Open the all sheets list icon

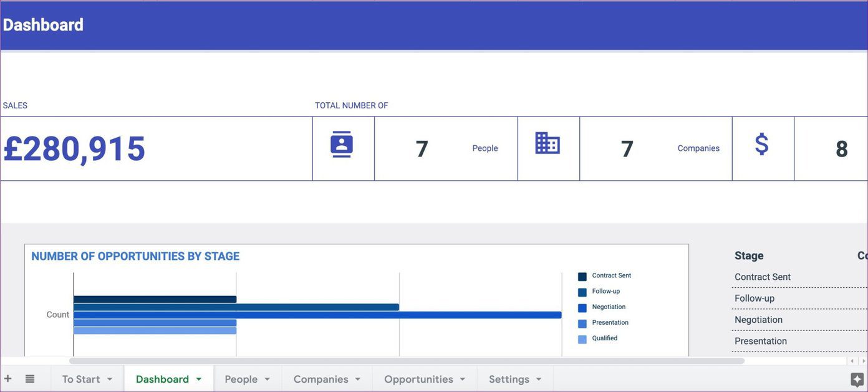[30, 378]
